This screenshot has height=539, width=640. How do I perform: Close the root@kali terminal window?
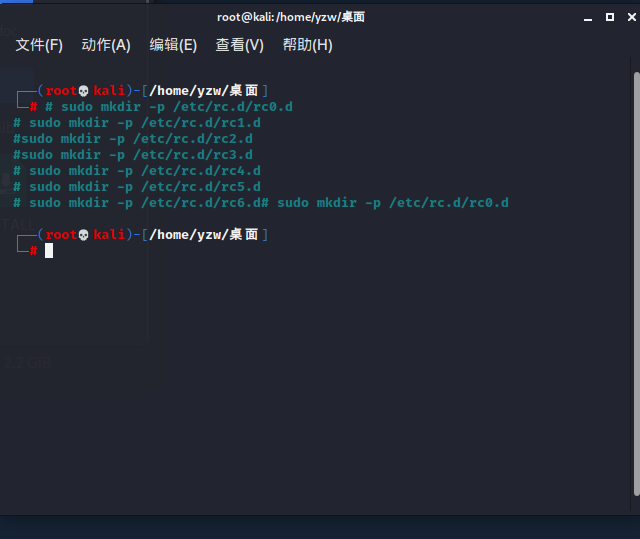[630, 17]
